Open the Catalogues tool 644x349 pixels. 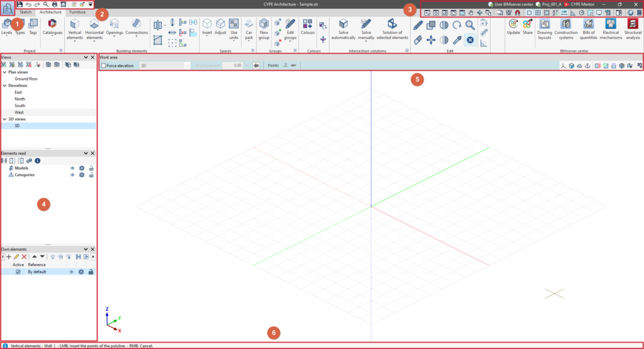(52, 26)
